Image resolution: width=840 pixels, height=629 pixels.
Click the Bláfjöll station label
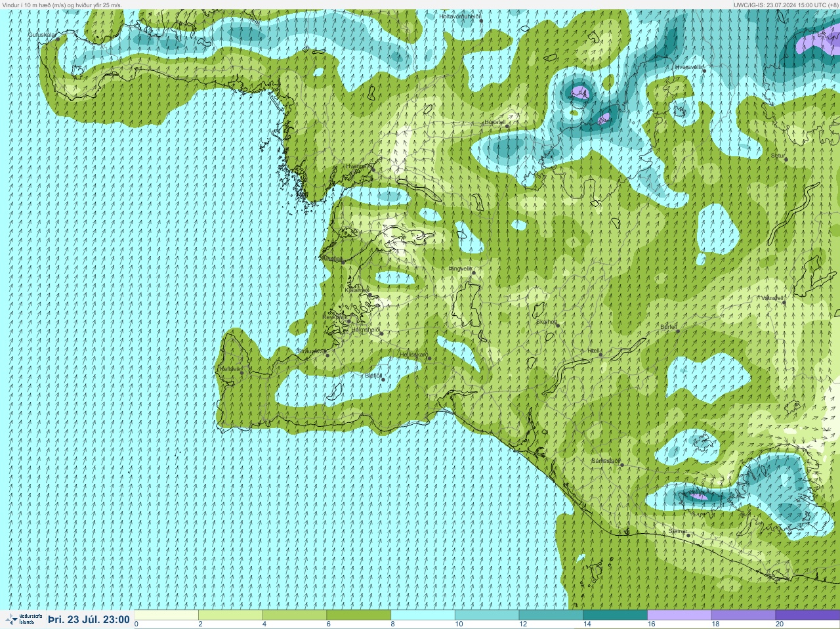coord(373,376)
